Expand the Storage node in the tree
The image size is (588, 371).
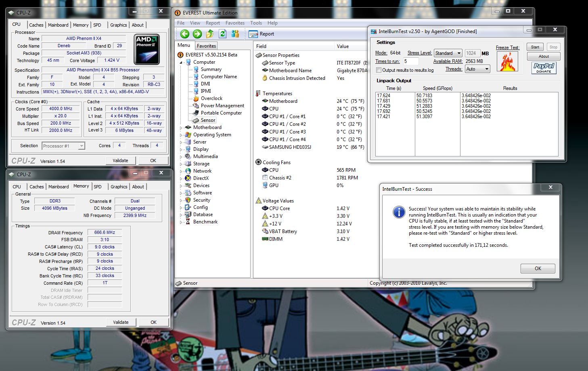point(181,164)
